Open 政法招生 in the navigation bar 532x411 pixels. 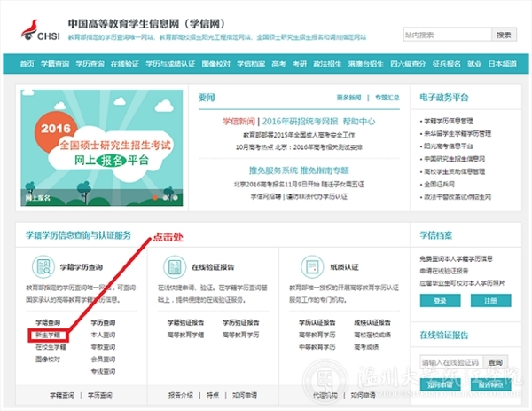pyautogui.click(x=327, y=64)
